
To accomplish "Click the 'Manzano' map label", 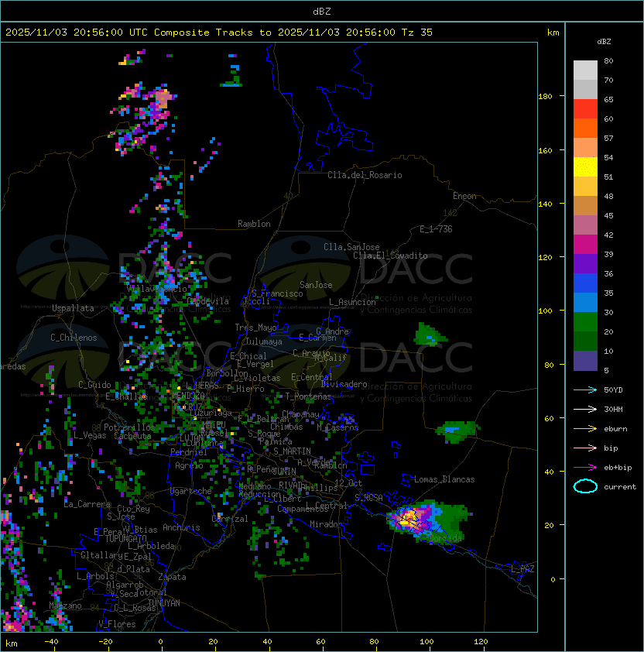I will 65,606.
